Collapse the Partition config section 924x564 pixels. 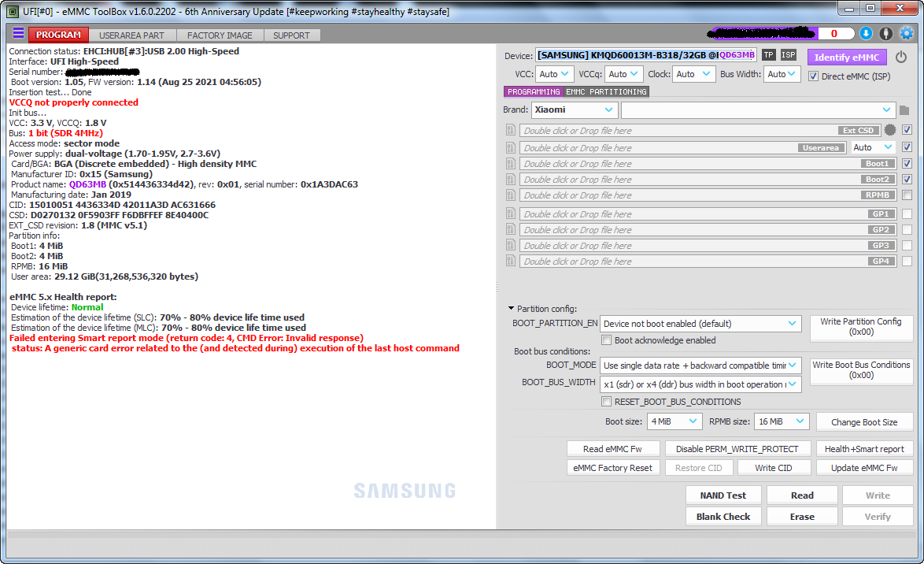pos(511,309)
